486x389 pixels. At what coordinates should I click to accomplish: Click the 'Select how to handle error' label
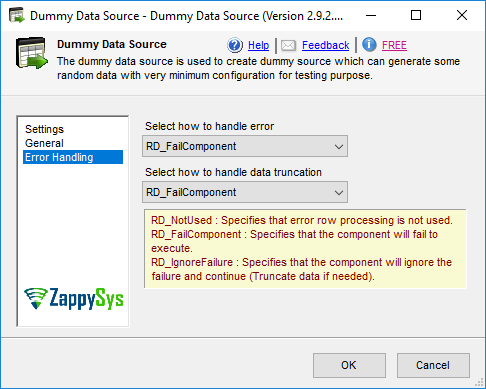[209, 126]
